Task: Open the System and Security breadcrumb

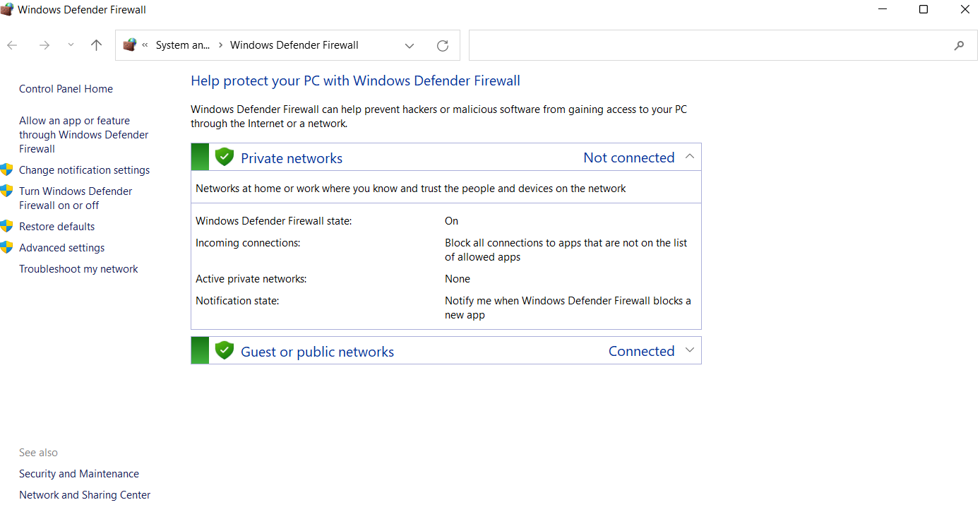Action: [183, 45]
